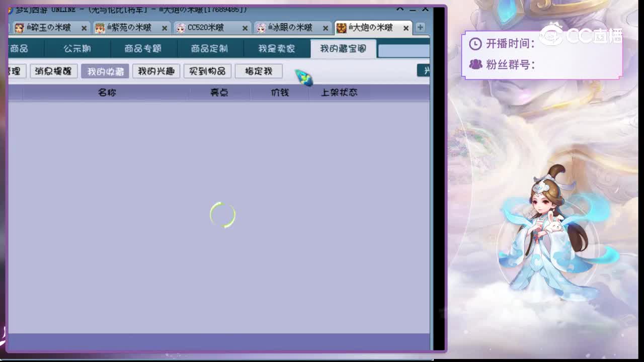Close the 冰眼の米啵 tab
Screen dimensions: 644x362
[x=326, y=28]
